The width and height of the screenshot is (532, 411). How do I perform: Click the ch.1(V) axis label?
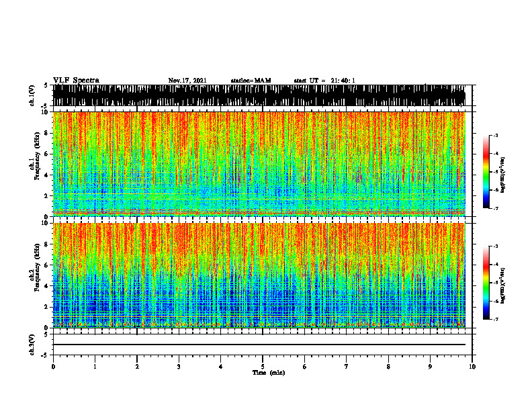32,95
